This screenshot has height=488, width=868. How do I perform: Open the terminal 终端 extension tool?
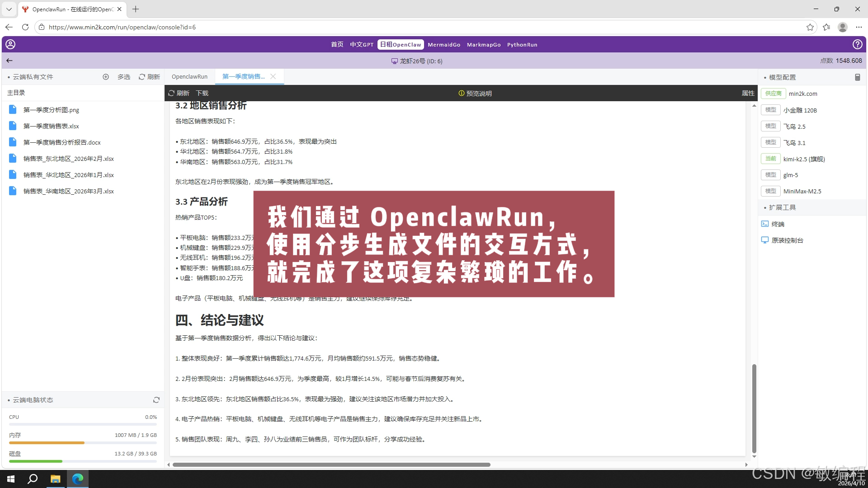pyautogui.click(x=778, y=224)
